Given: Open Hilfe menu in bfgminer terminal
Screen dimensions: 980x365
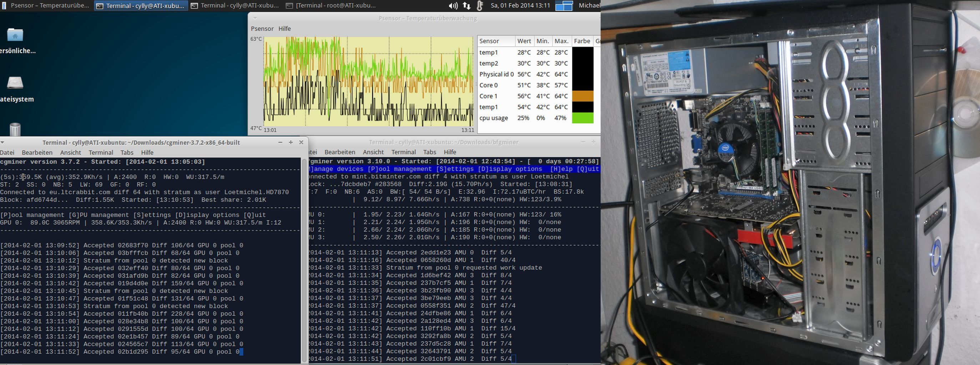Looking at the screenshot, I should pos(450,152).
